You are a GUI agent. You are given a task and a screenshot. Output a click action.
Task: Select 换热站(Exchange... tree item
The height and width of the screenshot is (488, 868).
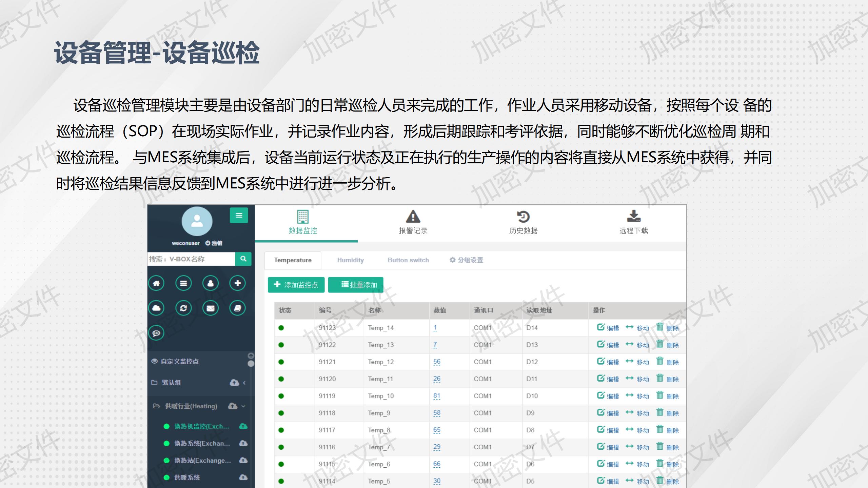coord(202,460)
